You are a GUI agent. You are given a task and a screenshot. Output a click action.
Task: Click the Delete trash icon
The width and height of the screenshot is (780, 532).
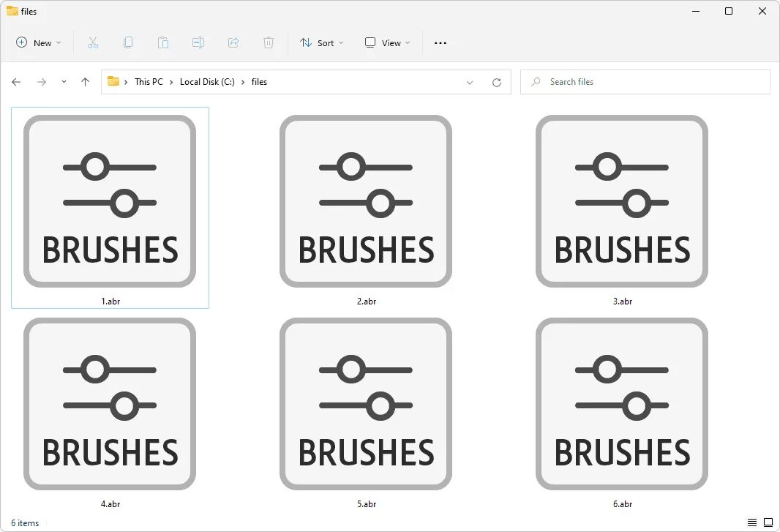268,42
